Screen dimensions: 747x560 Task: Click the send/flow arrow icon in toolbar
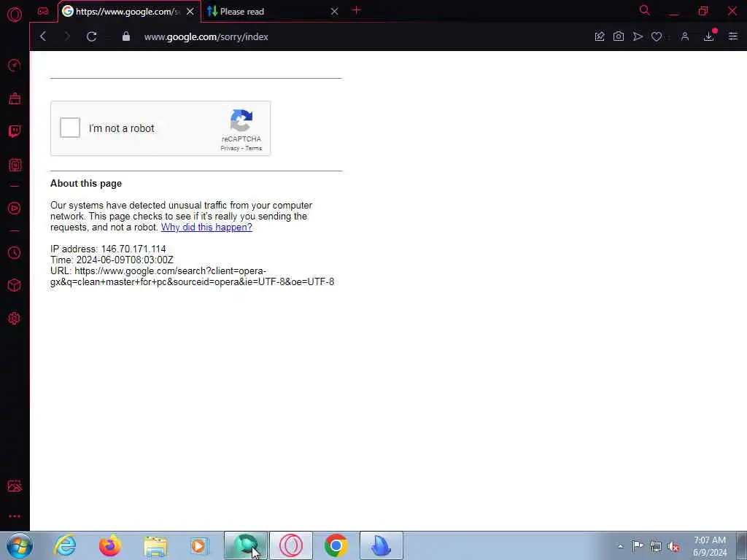pyautogui.click(x=638, y=36)
